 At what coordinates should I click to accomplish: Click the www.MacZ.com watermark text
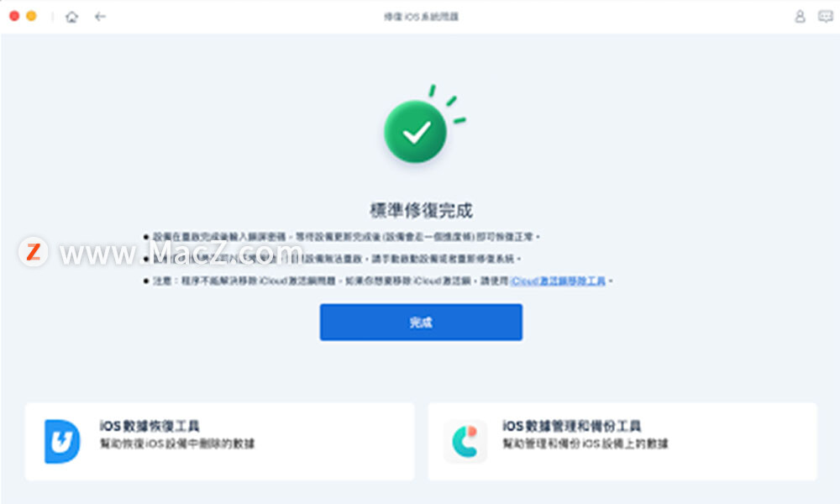point(181,253)
